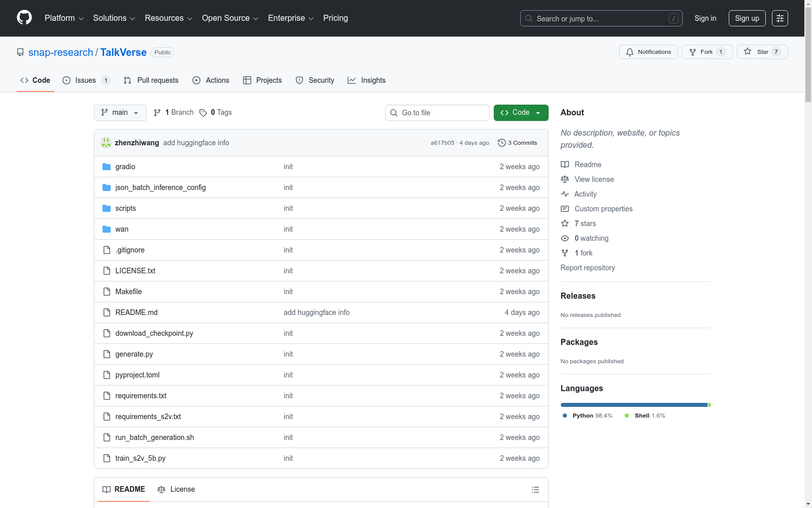Click the LICENSE.txt file icon

pyautogui.click(x=107, y=271)
